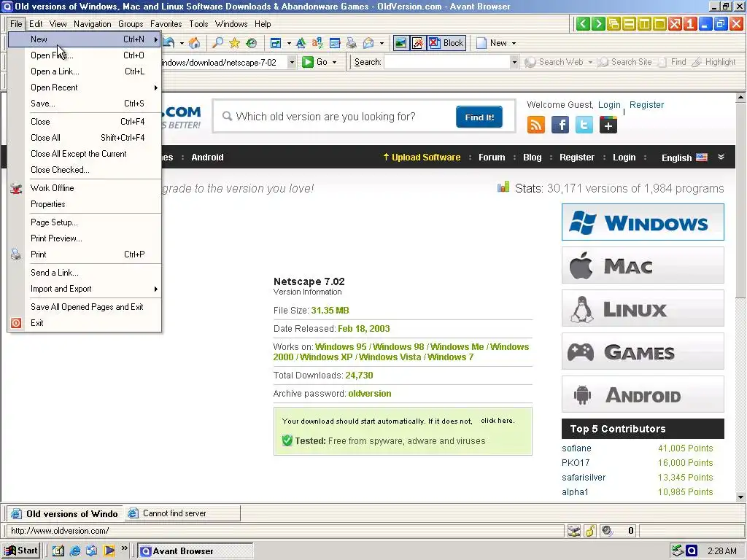747x560 pixels.
Task: Expand Import and Export submenu
Action: coord(85,289)
